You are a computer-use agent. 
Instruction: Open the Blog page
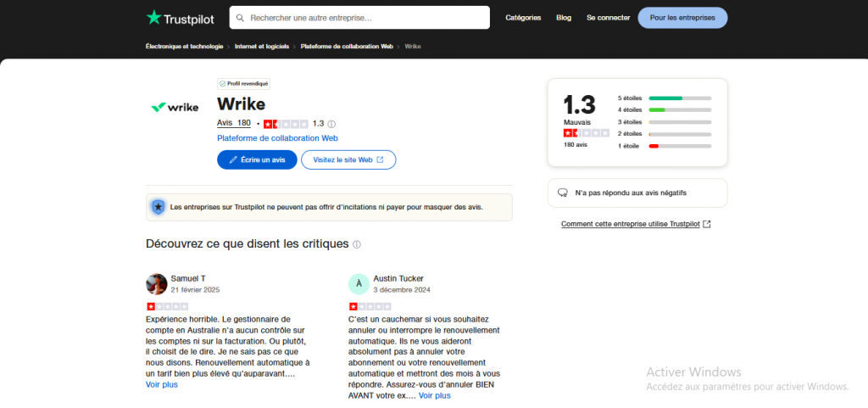point(564,18)
